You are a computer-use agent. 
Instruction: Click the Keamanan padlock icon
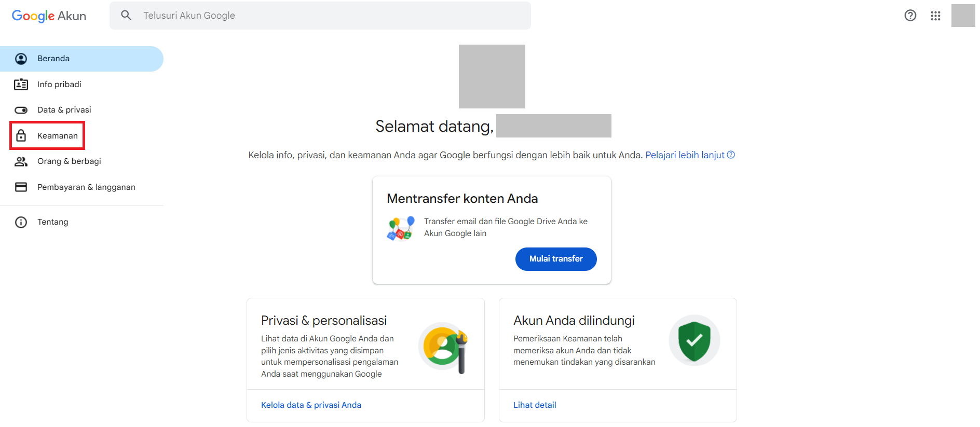point(21,136)
